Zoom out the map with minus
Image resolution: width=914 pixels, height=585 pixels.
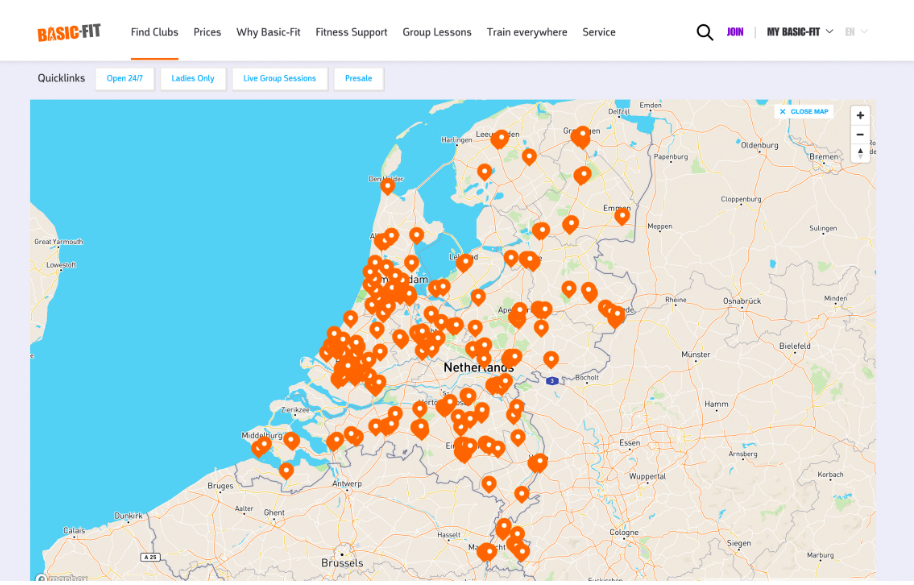860,135
